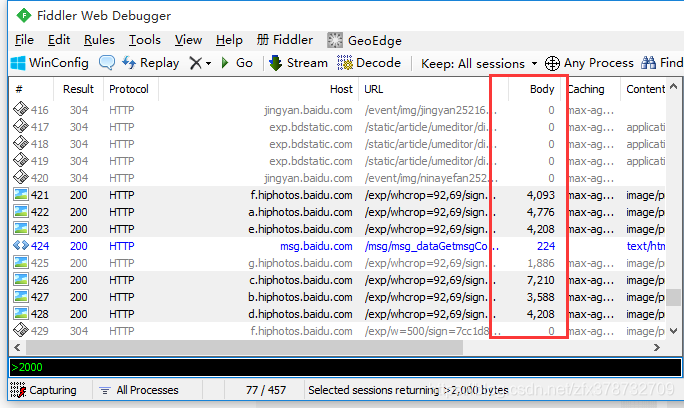Select the g.hiphotos.baidu.com host cell
Image resolution: width=684 pixels, height=408 pixels.
(300, 263)
